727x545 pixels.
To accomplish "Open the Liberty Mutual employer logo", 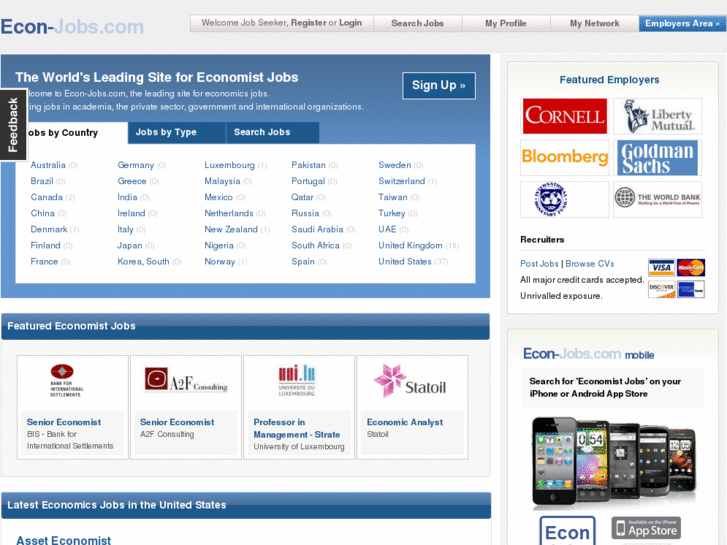I will pos(657,116).
